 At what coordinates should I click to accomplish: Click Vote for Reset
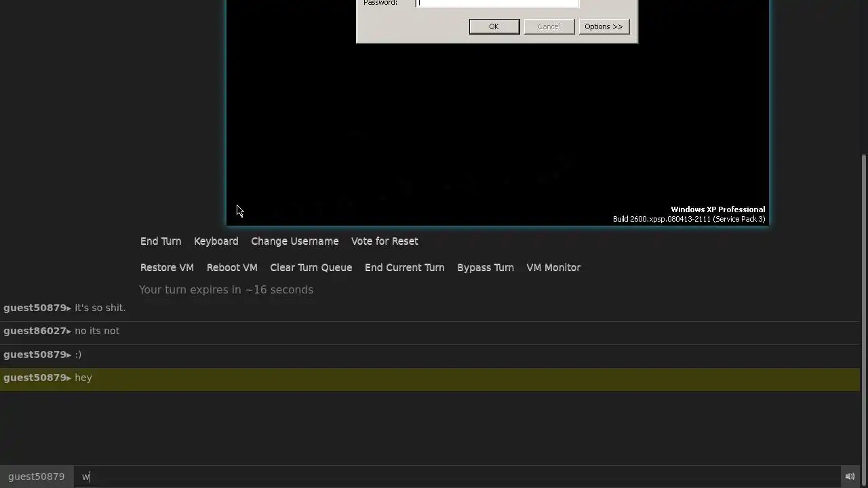[384, 241]
